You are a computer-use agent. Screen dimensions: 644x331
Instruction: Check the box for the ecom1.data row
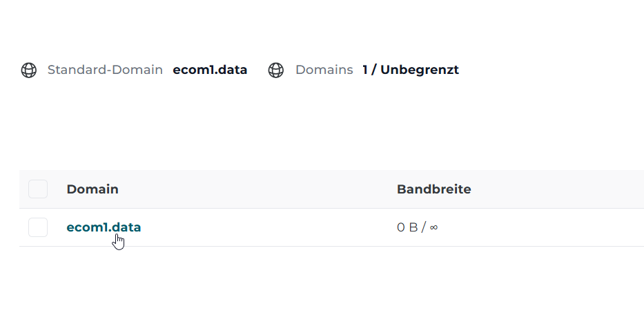pyautogui.click(x=38, y=227)
